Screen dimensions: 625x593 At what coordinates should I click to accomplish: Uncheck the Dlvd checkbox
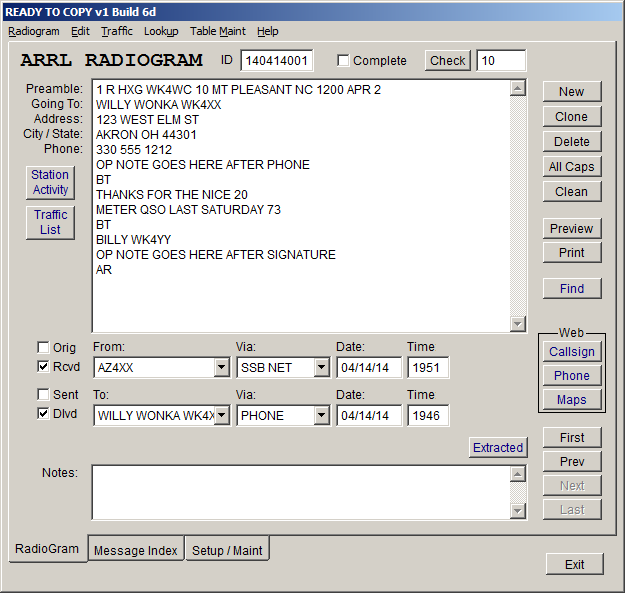pyautogui.click(x=43, y=413)
